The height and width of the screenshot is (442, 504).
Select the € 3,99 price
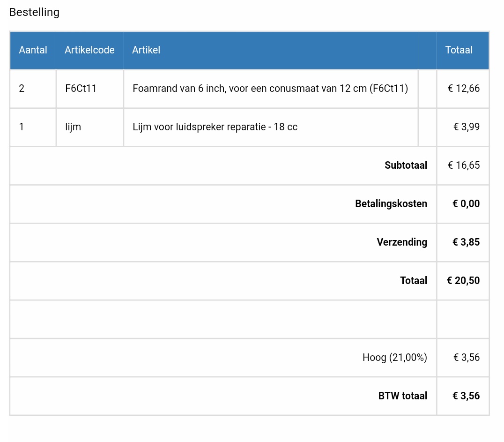(466, 127)
